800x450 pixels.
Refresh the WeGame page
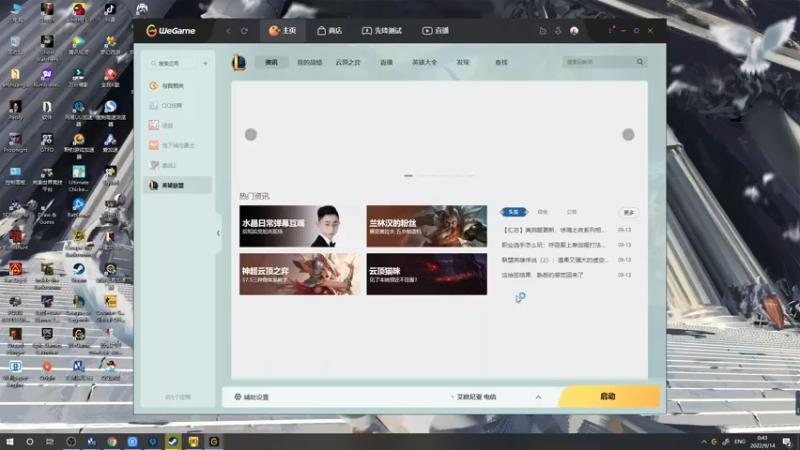[x=244, y=31]
